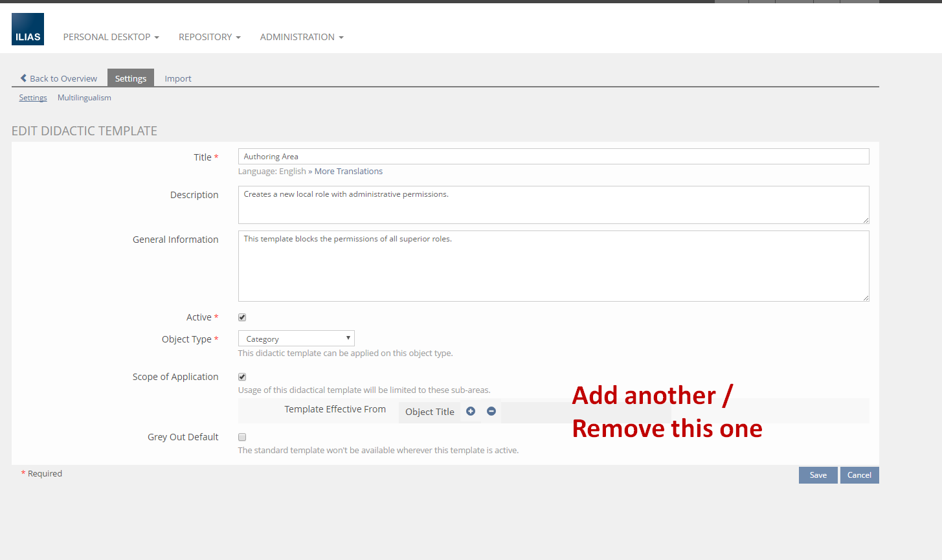
Task: Expand the Personal Desktop menu
Action: 111,37
